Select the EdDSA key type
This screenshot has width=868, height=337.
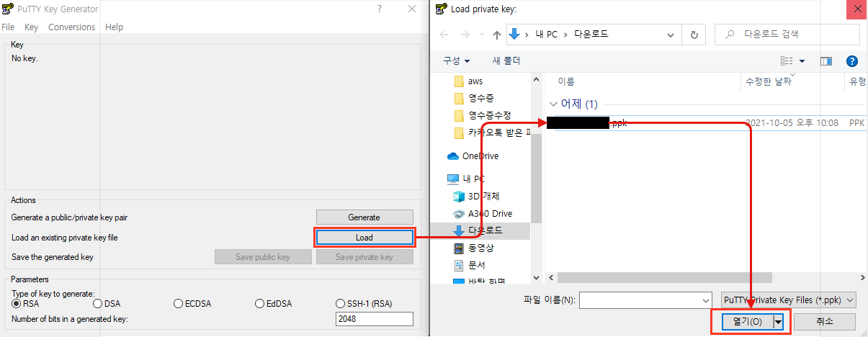274,304
